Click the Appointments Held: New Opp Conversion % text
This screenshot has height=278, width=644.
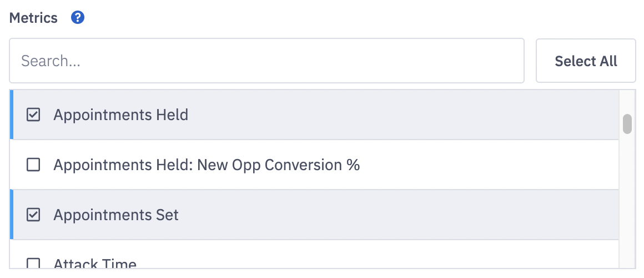coord(207,165)
